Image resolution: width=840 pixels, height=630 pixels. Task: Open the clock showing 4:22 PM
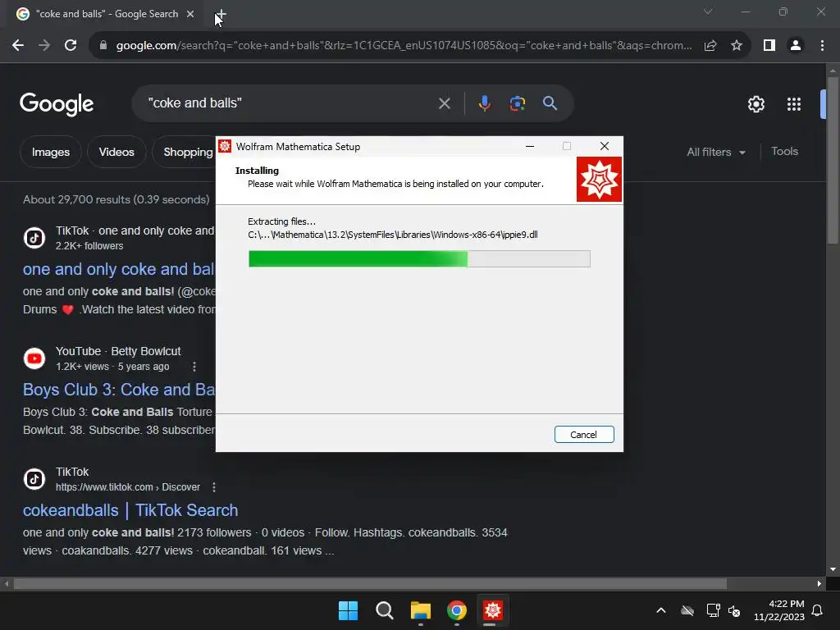pos(779,610)
